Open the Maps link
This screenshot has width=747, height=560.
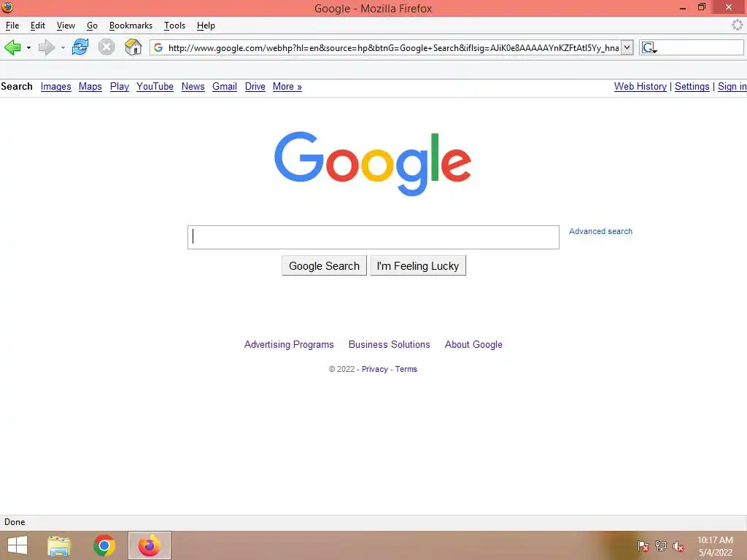(90, 86)
